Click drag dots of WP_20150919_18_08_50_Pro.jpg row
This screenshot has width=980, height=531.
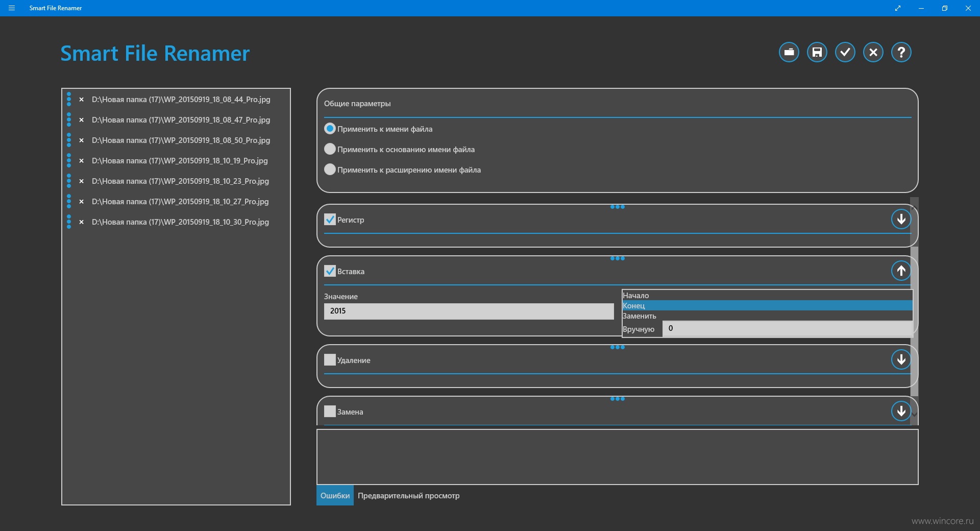click(69, 140)
